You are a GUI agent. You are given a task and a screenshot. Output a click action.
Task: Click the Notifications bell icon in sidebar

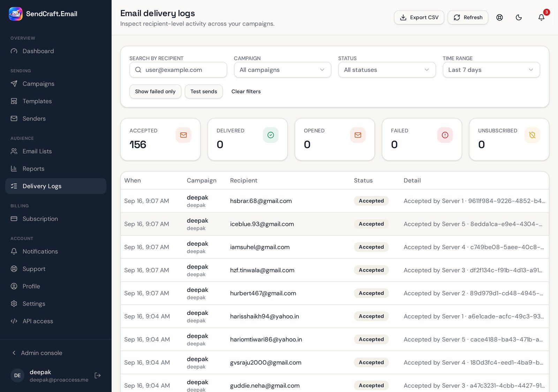[x=14, y=251]
